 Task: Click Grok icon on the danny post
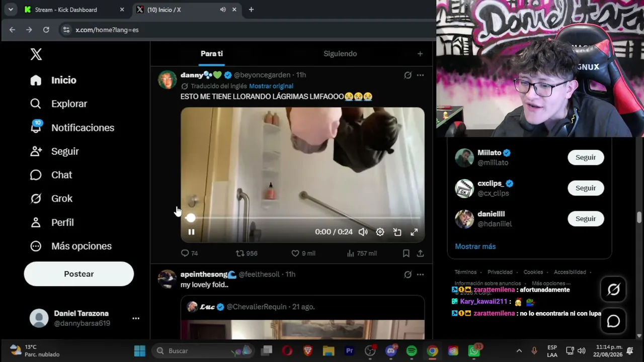408,75
